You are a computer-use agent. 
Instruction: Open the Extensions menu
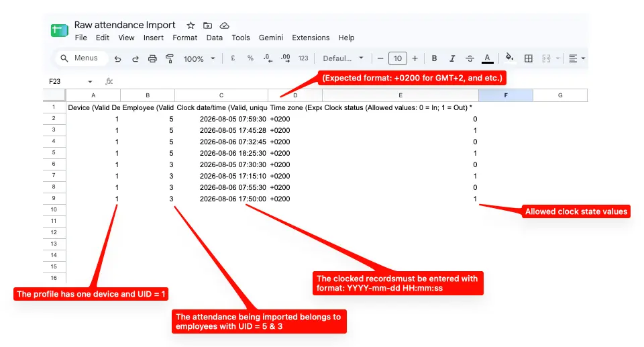311,38
